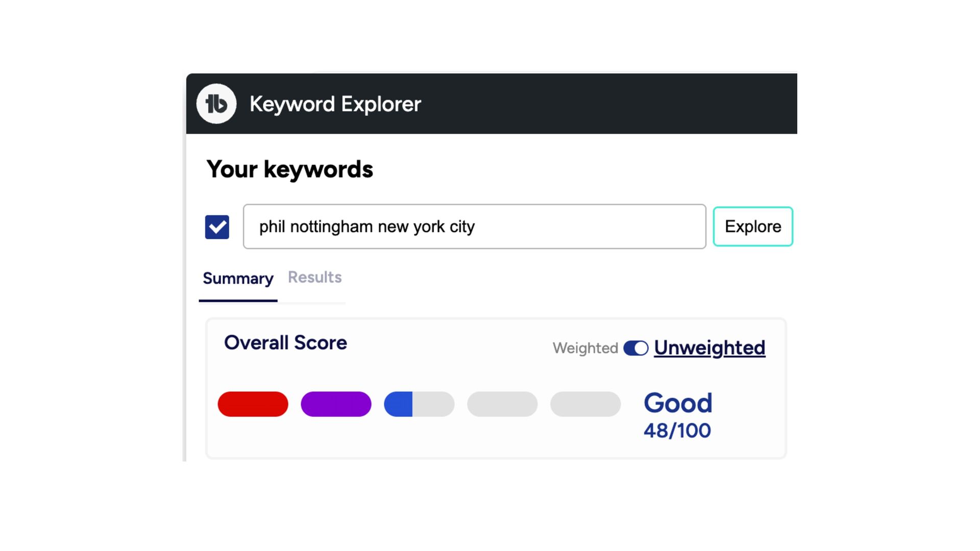Click the 48/100 score value
This screenshot has width=980, height=551.
click(x=677, y=431)
